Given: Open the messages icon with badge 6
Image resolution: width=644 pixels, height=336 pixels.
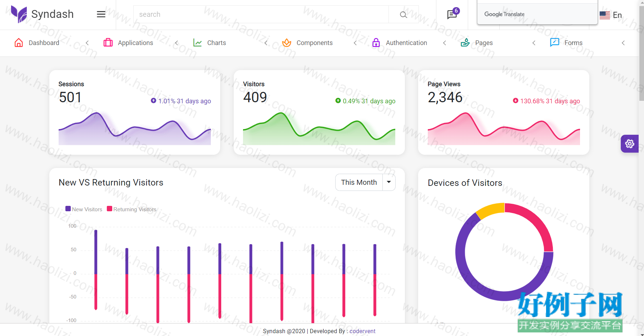Looking at the screenshot, I should 452,14.
